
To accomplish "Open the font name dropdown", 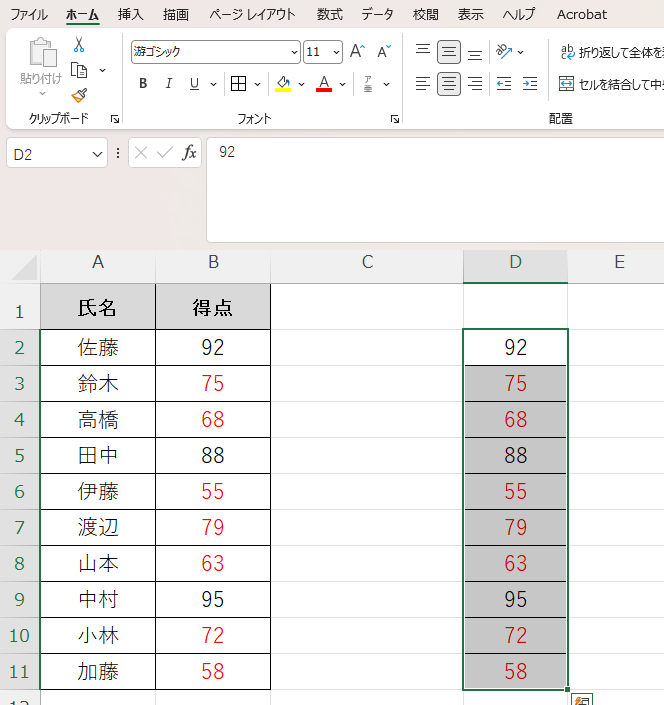I will click(x=294, y=52).
